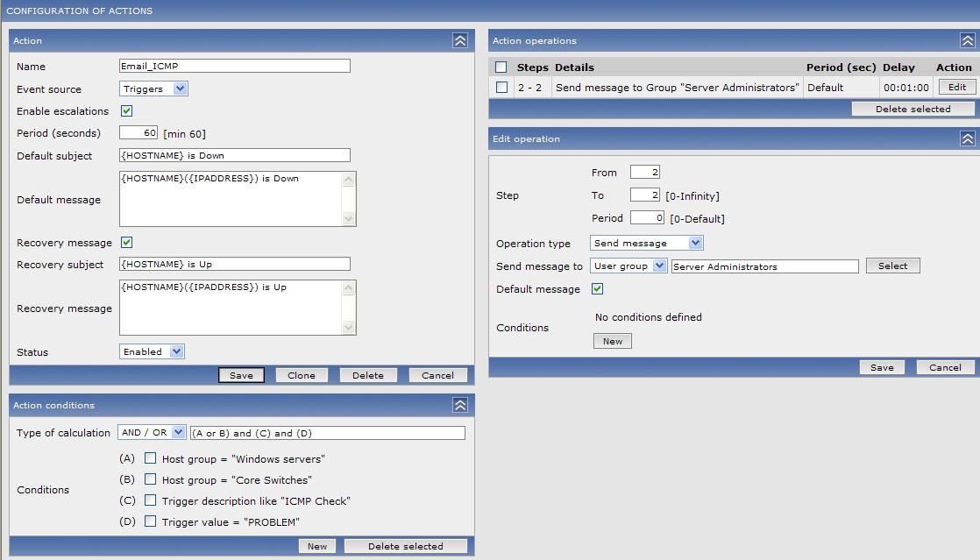
Task: Click the Default subject field
Action: pos(235,155)
